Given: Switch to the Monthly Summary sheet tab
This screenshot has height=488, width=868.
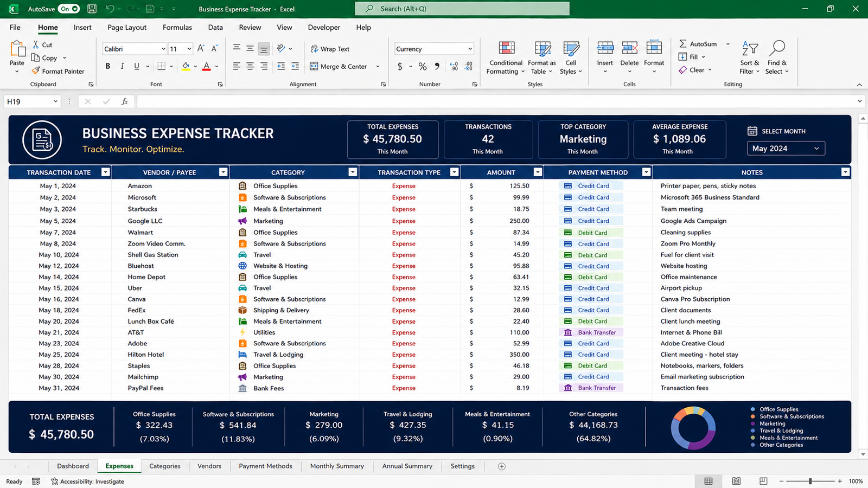Looking at the screenshot, I should (337, 466).
